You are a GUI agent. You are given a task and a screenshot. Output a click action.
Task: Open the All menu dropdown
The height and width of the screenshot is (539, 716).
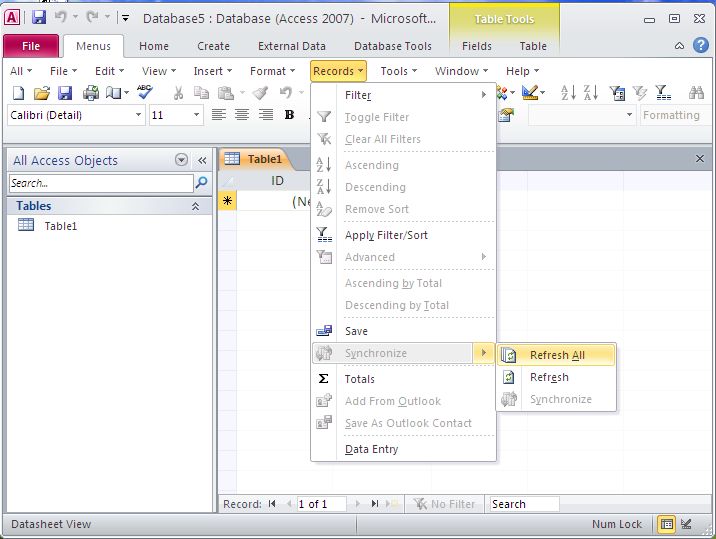point(21,71)
